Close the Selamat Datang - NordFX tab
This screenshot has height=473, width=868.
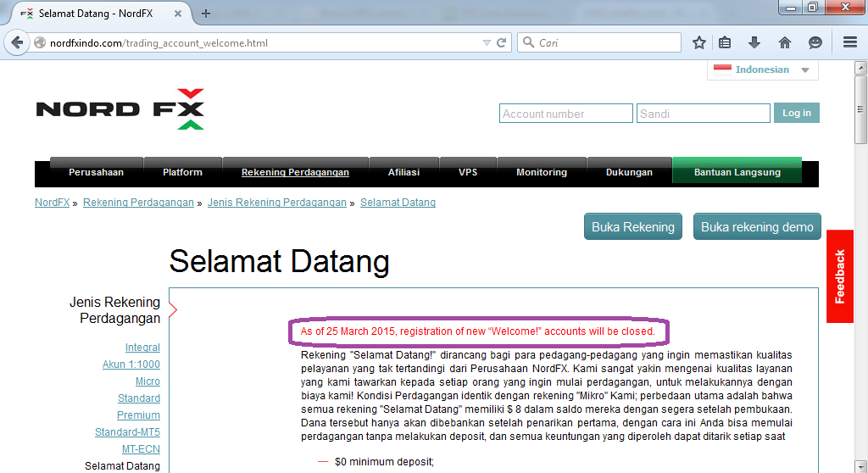pos(178,14)
